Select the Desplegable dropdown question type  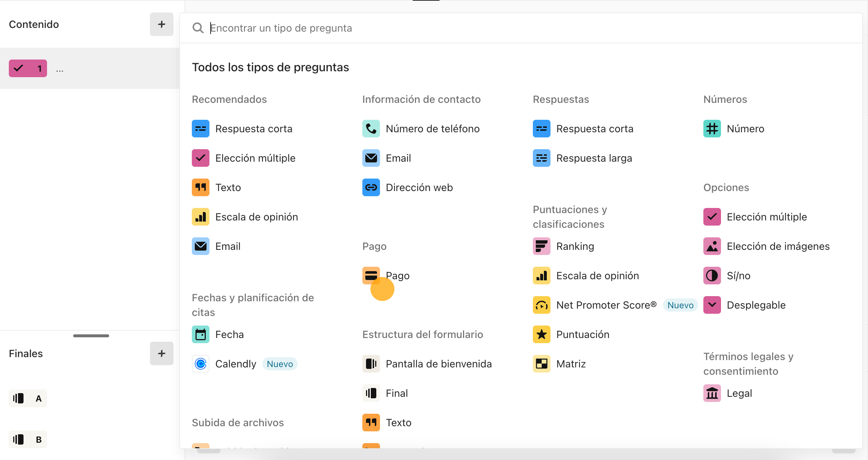756,305
